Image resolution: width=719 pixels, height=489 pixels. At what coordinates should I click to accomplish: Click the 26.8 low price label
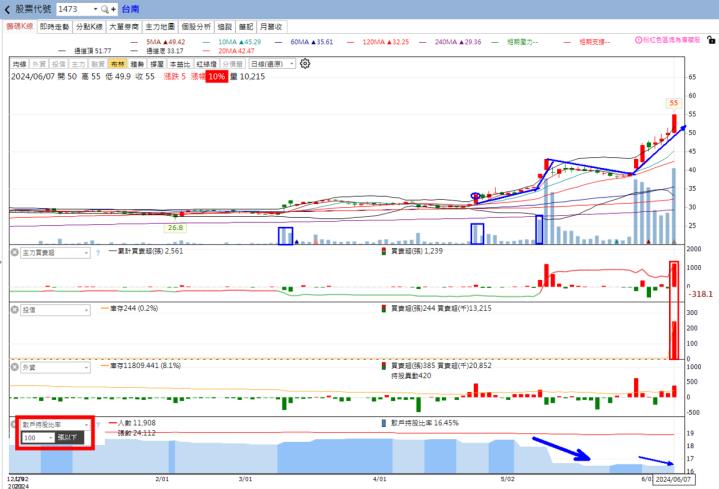coord(175,228)
